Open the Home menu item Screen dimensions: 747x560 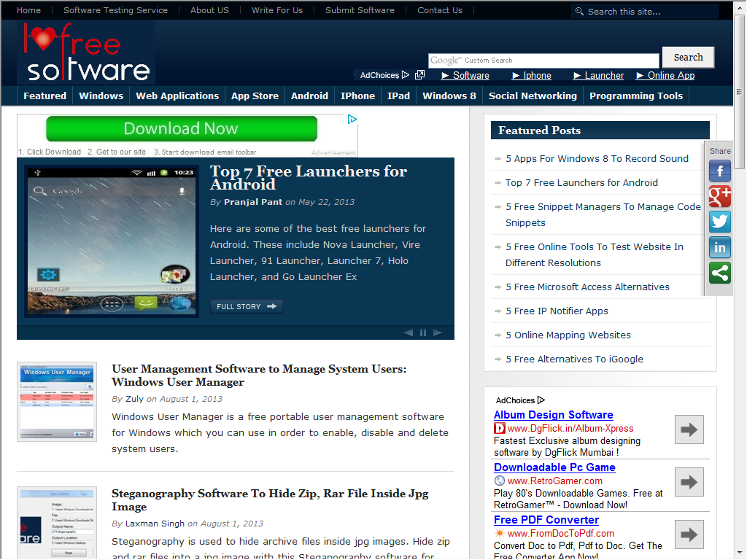click(28, 10)
